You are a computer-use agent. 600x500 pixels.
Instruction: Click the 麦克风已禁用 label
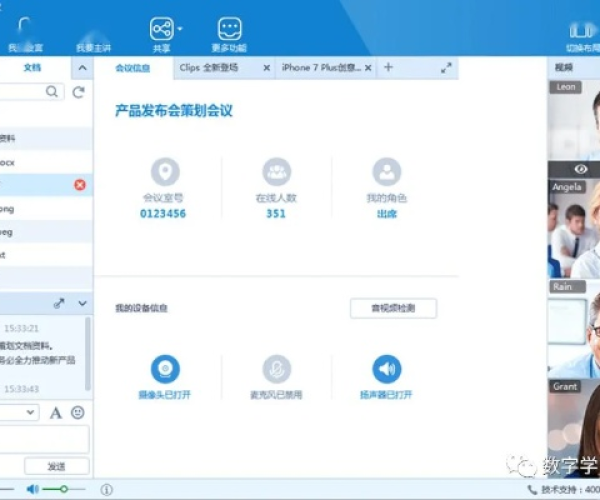276,395
